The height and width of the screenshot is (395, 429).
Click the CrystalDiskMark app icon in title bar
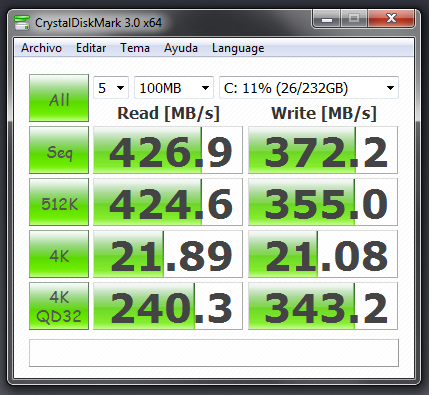[x=22, y=23]
